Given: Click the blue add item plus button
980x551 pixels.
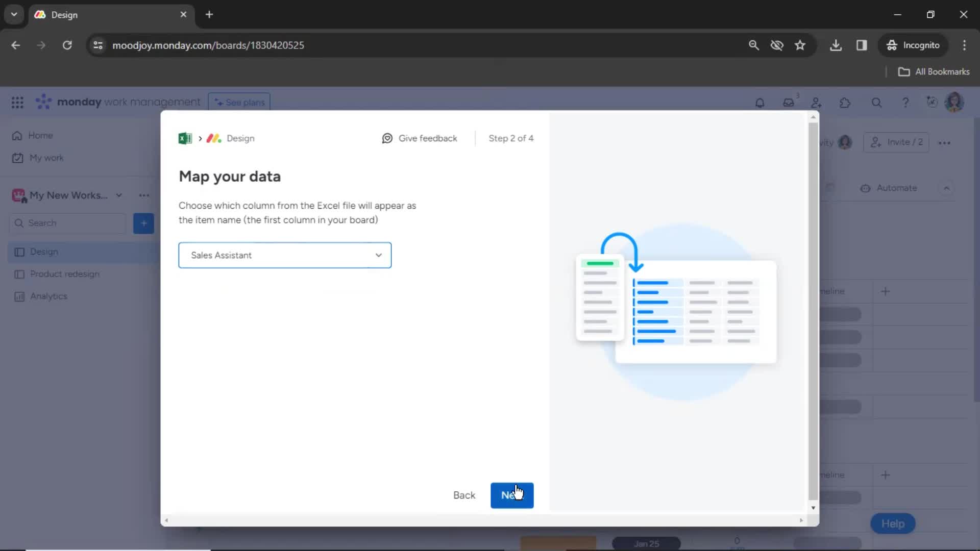Looking at the screenshot, I should tap(143, 223).
